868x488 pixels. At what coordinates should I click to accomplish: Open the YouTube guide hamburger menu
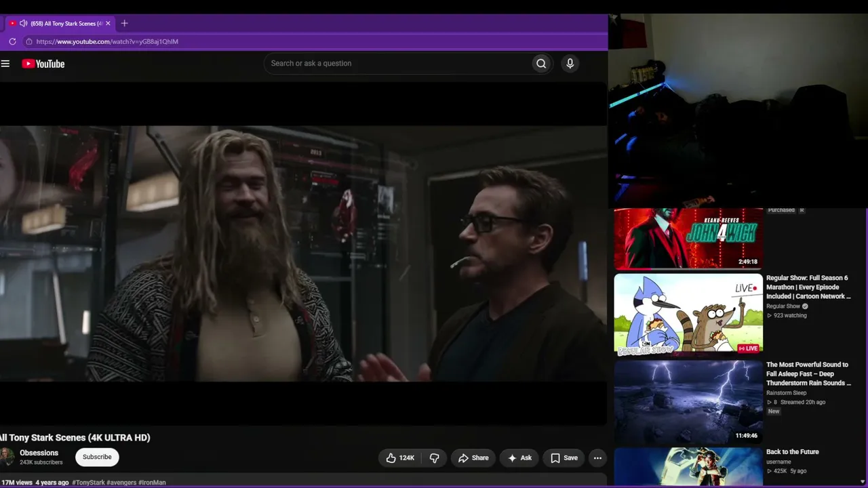[x=5, y=64]
